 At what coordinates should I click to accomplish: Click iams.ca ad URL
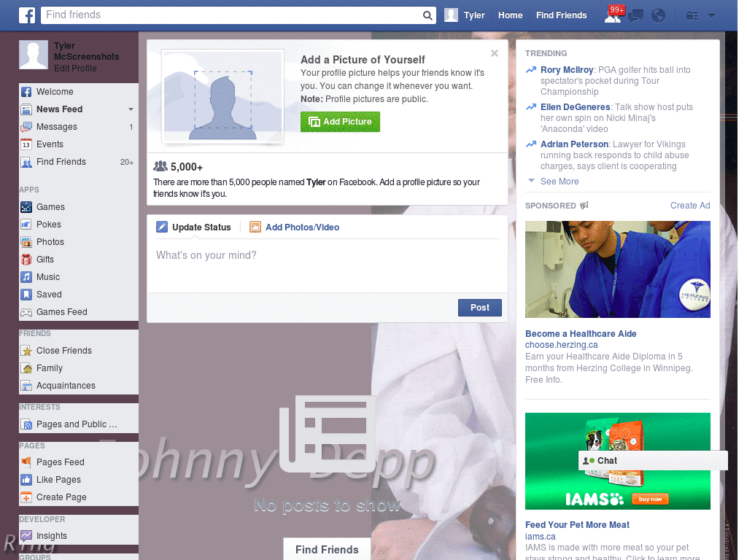pyautogui.click(x=541, y=537)
